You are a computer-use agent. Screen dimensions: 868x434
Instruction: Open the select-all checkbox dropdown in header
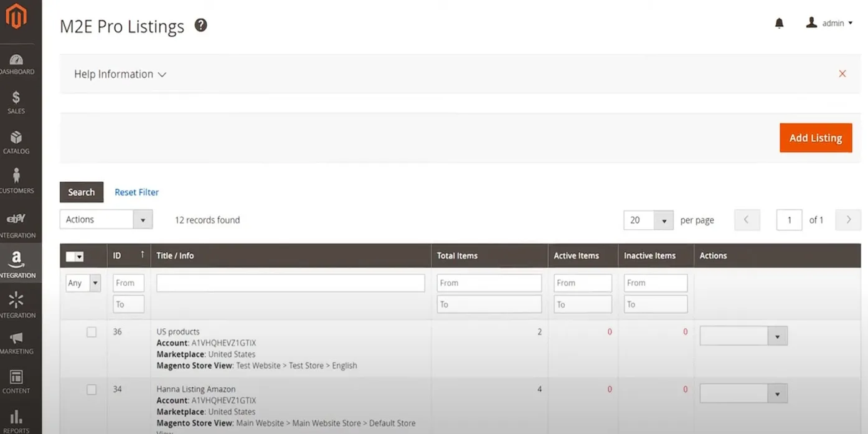75,256
